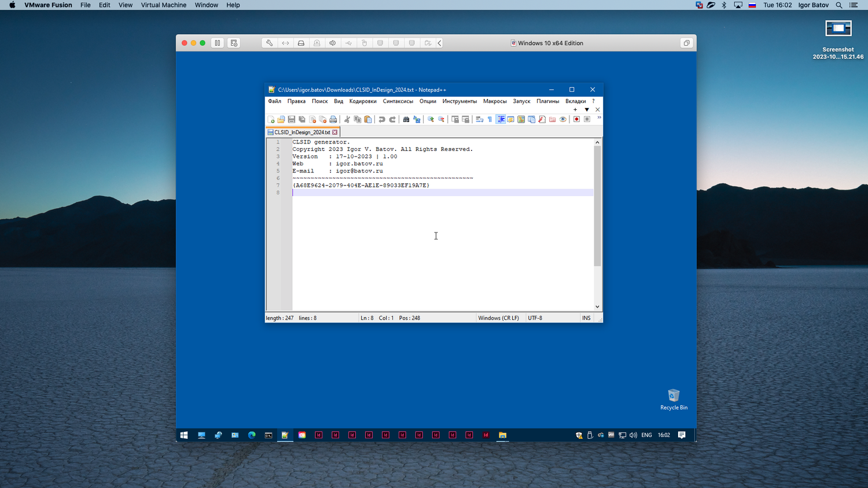
Task: Select the CLSID_InDesign_2024.txt tab
Action: (301, 132)
